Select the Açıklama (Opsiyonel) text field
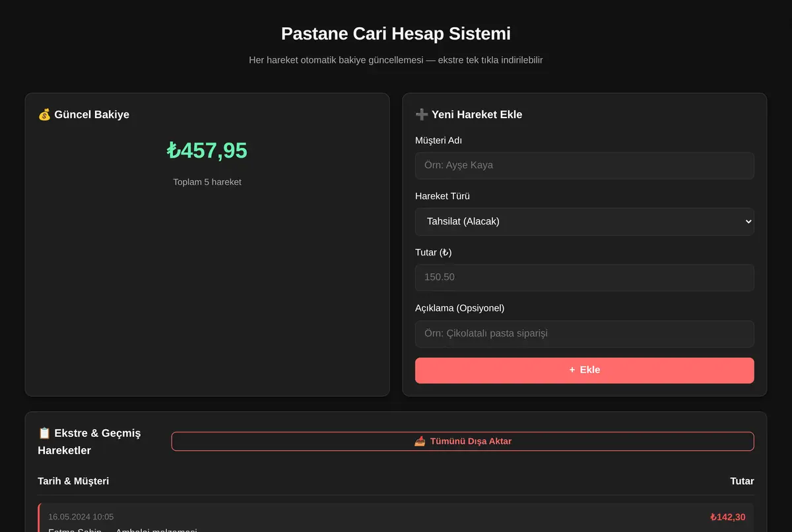This screenshot has width=792, height=532. (585, 334)
